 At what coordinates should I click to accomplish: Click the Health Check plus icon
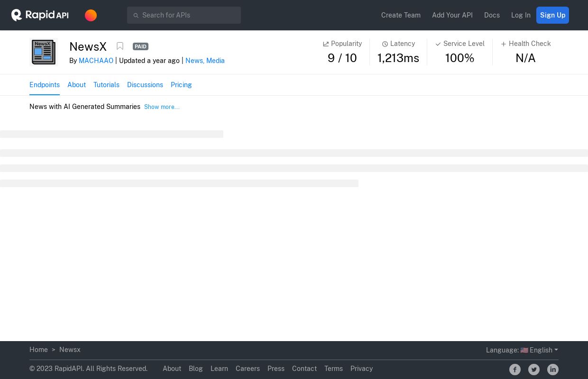click(504, 44)
